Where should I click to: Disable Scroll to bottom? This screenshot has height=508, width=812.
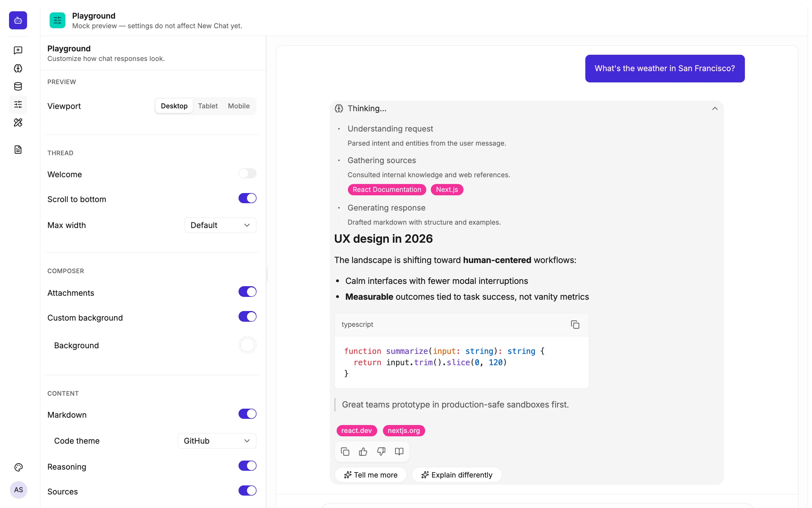[247, 198]
